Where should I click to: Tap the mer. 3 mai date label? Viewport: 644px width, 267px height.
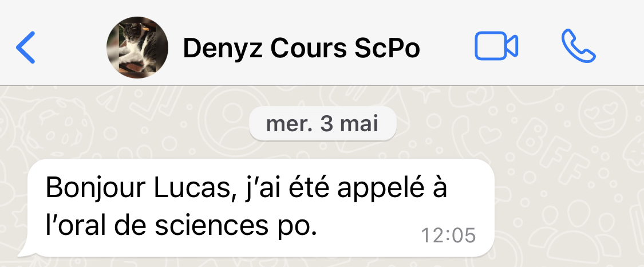click(x=322, y=124)
